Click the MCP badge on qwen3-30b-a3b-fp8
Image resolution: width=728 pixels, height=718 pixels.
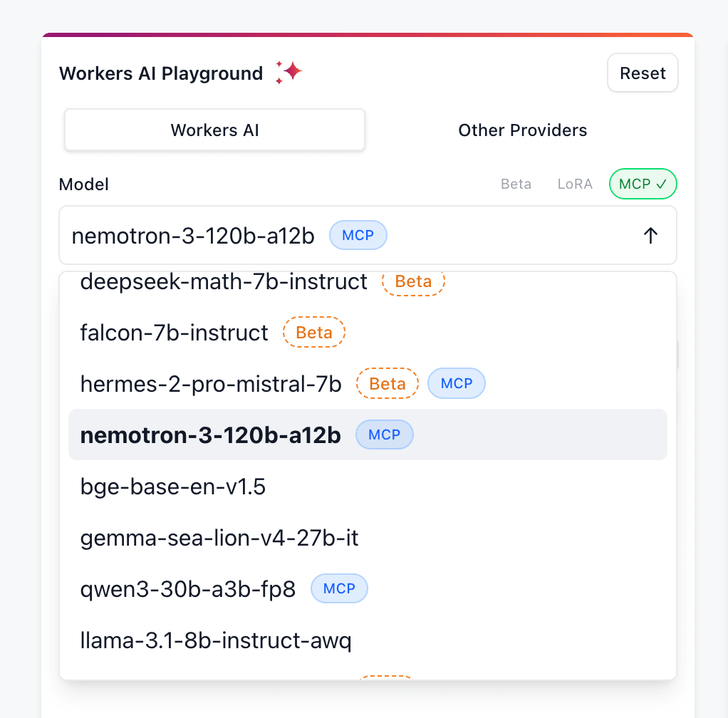(x=339, y=589)
